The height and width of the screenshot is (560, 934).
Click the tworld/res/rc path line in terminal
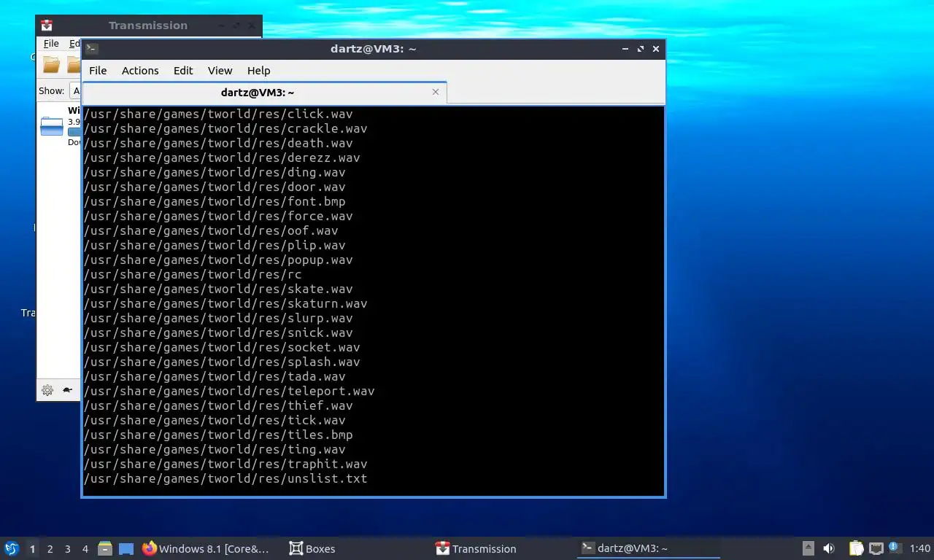(193, 275)
